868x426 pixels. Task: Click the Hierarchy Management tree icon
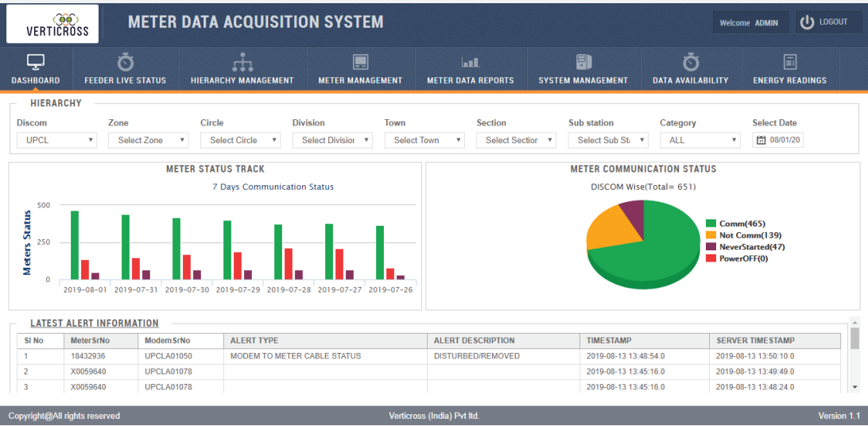[242, 62]
